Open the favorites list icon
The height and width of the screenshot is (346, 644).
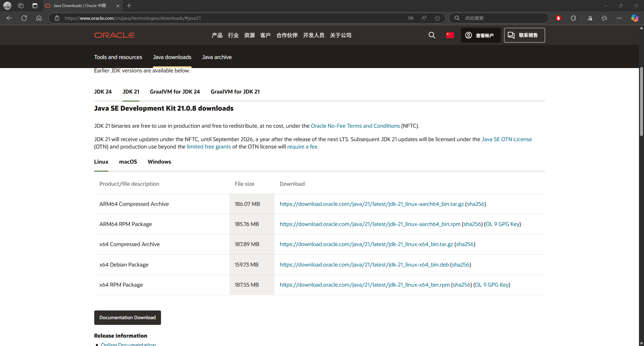(x=604, y=18)
